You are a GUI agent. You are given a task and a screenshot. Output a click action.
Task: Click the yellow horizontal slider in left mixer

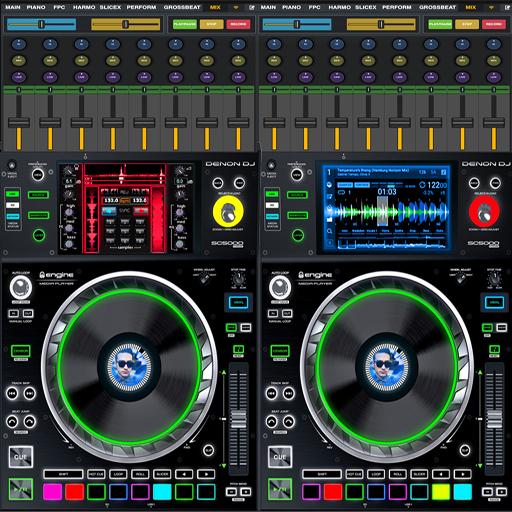click(125, 24)
